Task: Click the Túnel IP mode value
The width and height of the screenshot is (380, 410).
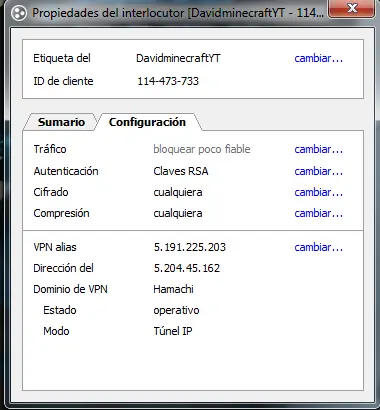Action: [173, 331]
